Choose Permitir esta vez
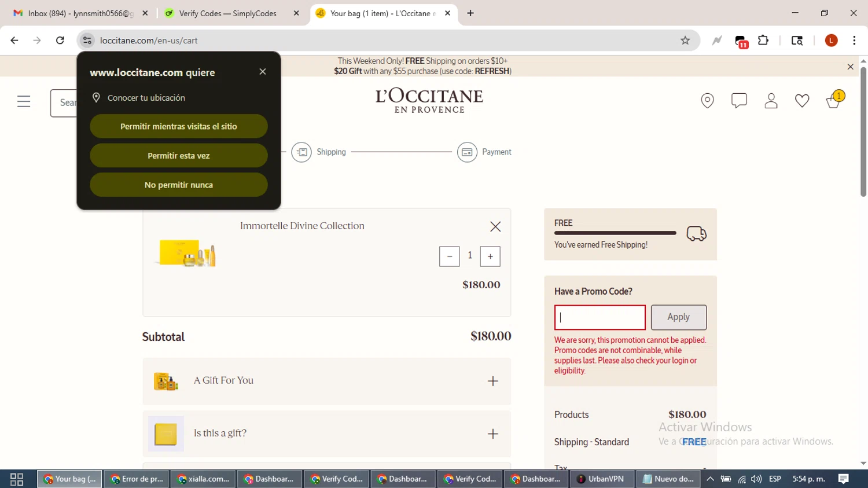Screen dimensions: 868x488 click(179, 156)
